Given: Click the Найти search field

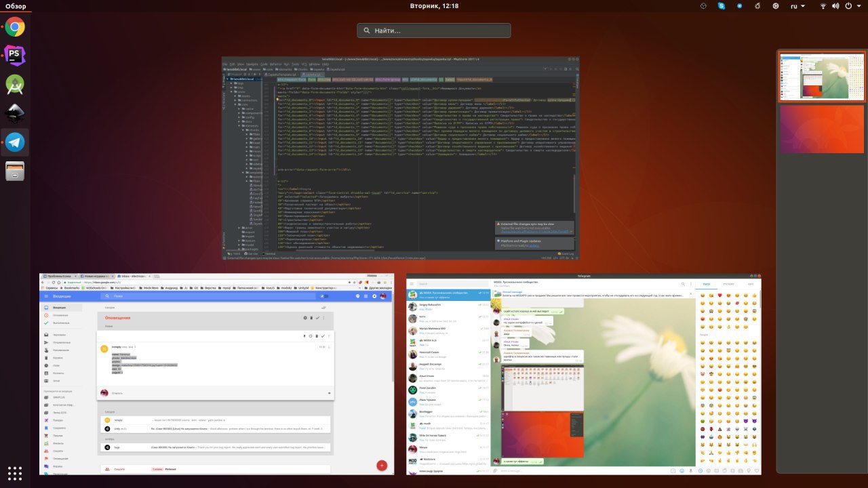Looking at the screenshot, I should (434, 30).
